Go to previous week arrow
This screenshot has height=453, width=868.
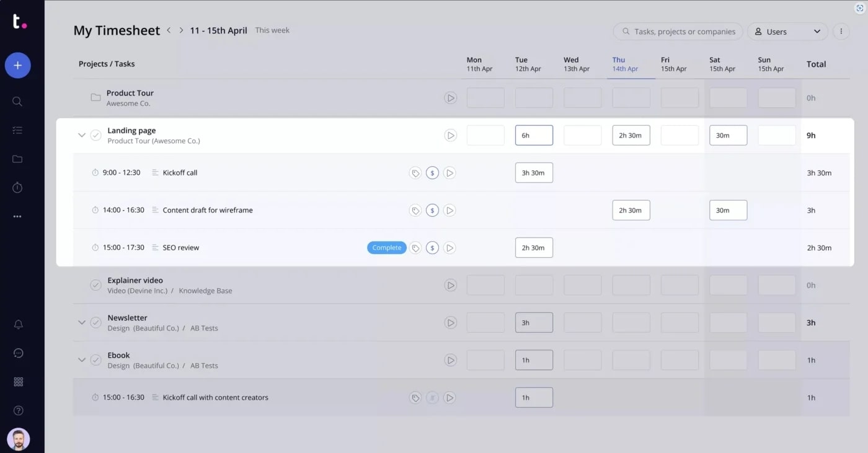pos(169,30)
